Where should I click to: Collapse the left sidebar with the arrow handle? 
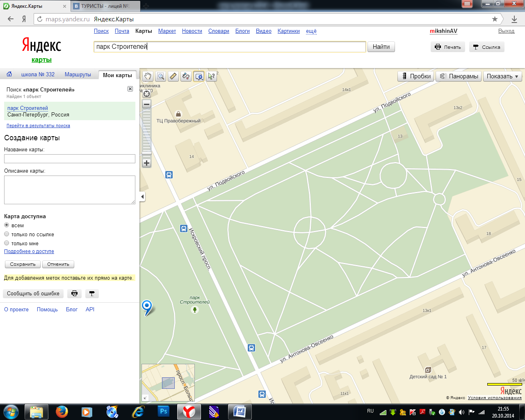[x=142, y=197]
